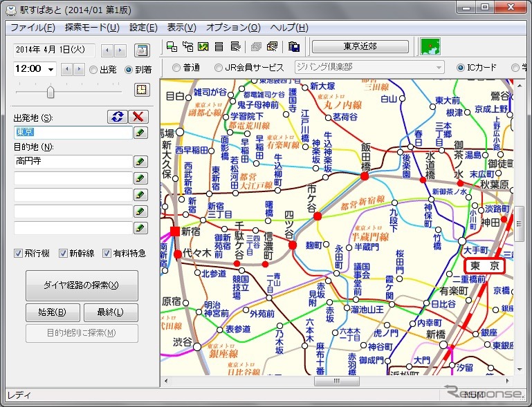The width and height of the screenshot is (532, 407).
Task: Click the time slider handle
Action: coord(51,91)
